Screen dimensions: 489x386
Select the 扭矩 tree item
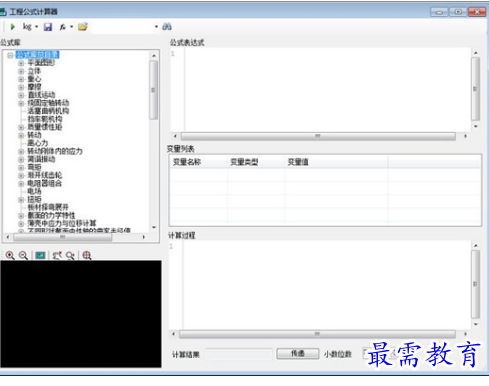pos(34,199)
